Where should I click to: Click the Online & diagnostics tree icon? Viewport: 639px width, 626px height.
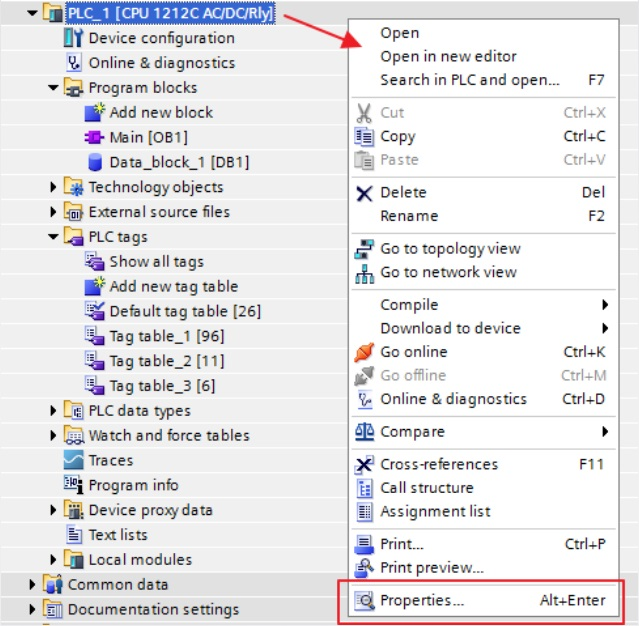[74, 62]
